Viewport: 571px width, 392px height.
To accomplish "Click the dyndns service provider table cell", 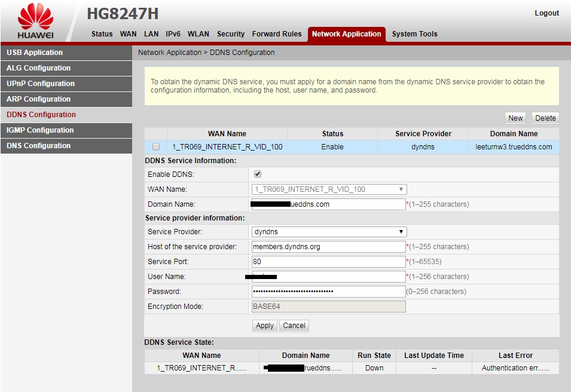I will (x=423, y=147).
